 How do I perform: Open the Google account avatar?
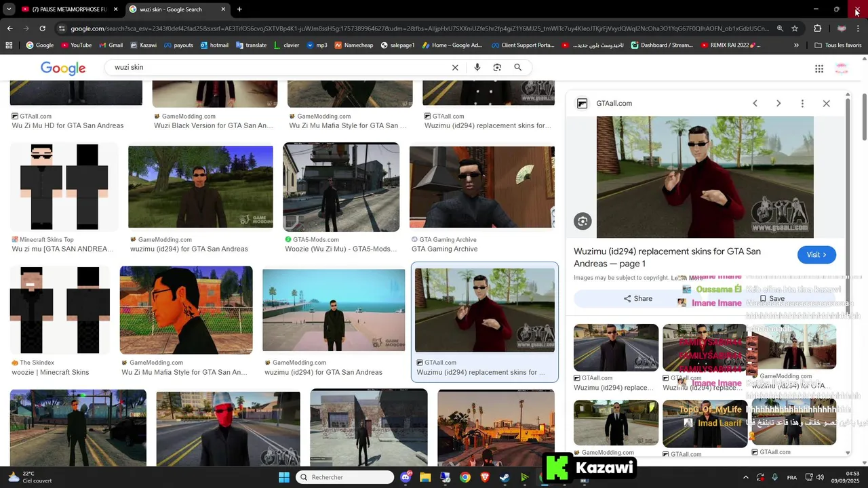click(842, 68)
